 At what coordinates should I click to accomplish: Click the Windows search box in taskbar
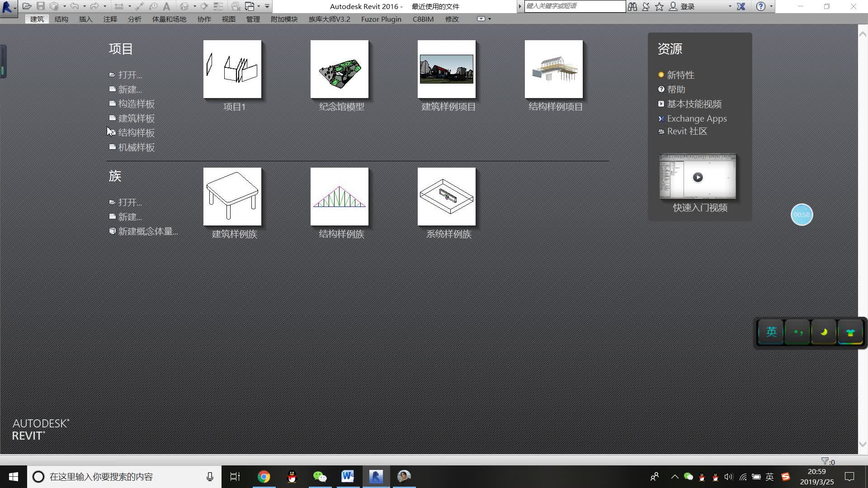[124, 477]
